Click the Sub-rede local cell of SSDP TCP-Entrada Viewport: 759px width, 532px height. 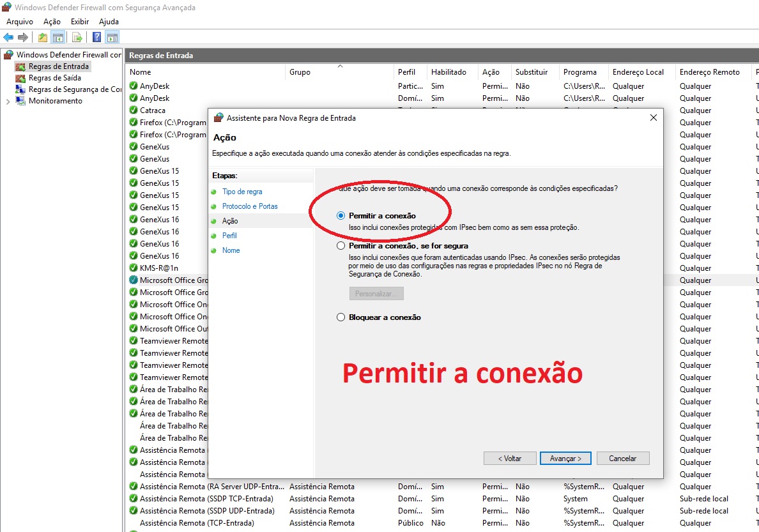point(704,499)
